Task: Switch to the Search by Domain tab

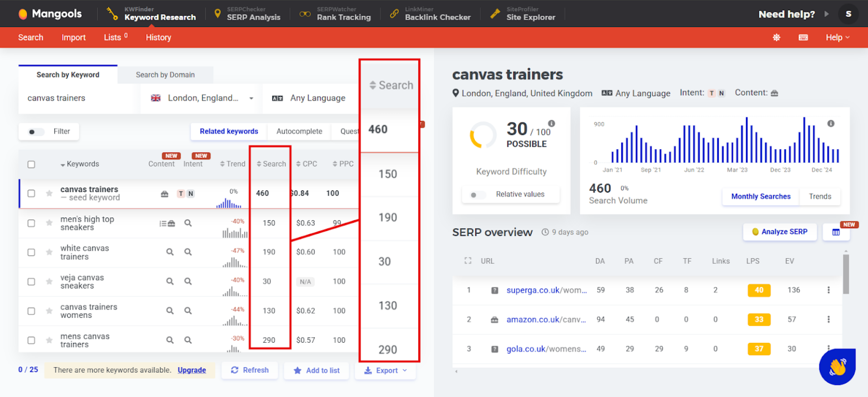Action: tap(165, 74)
